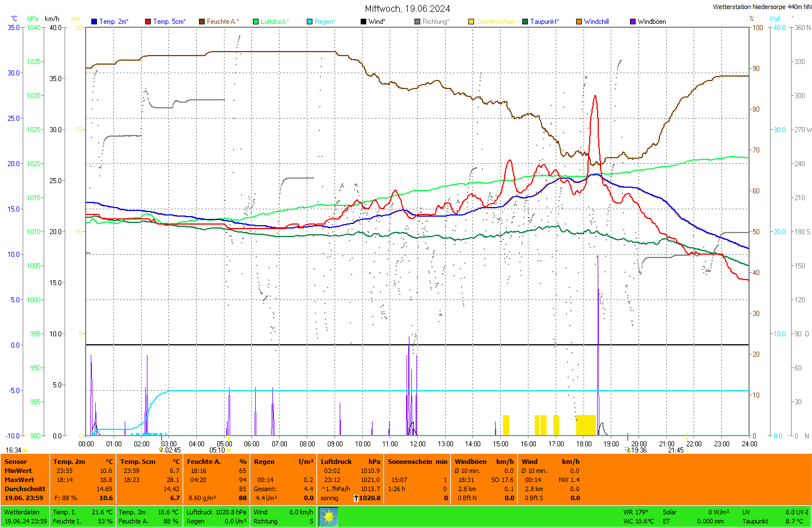Select the Luftdruck column header in table
812x528 pixels.
336,462
